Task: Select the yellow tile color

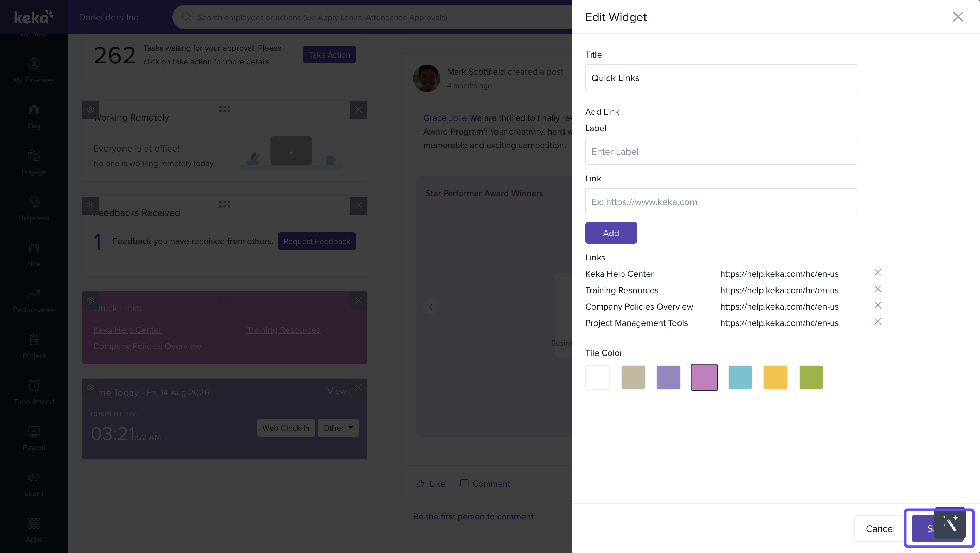Action: [x=775, y=377]
